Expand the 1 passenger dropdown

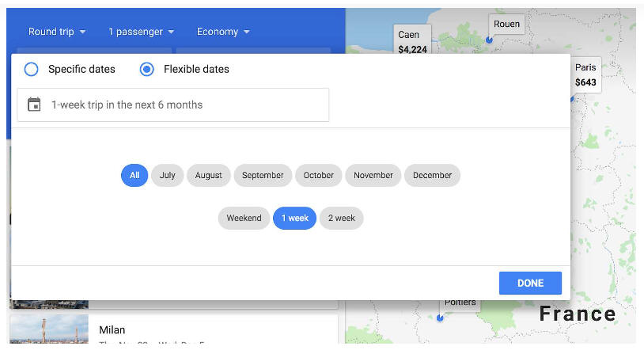pos(141,32)
